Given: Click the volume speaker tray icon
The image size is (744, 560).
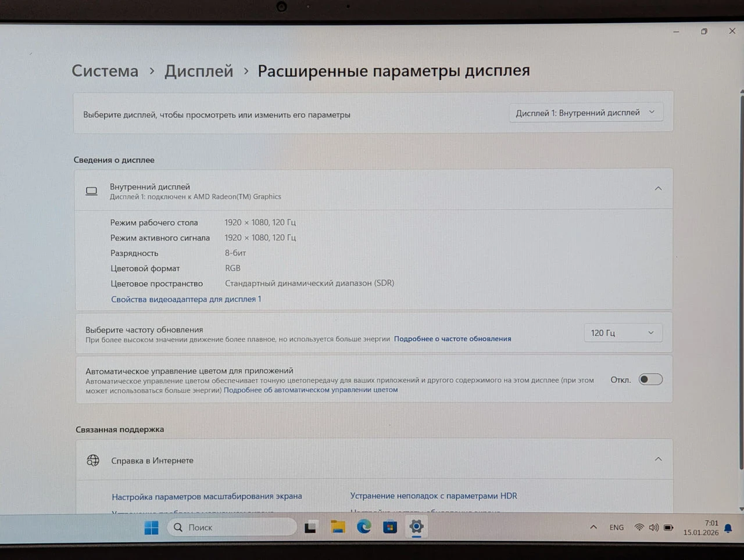Looking at the screenshot, I should 654,527.
